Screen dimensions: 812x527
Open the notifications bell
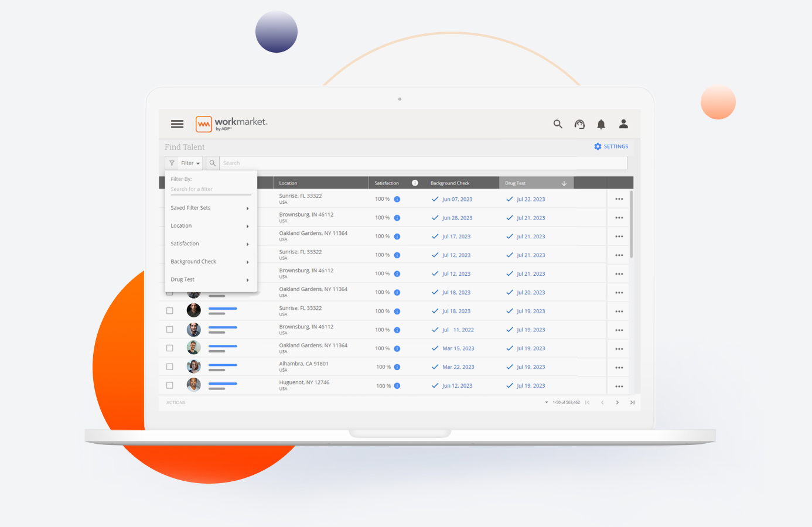coord(601,124)
